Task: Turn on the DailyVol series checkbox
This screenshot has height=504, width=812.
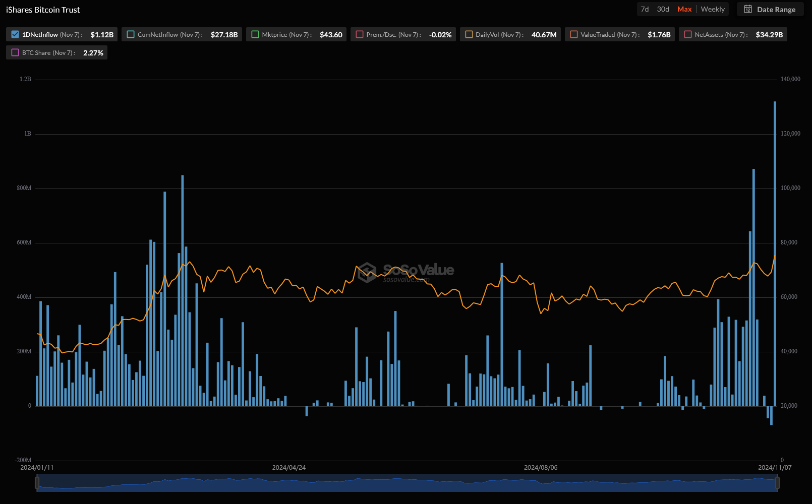Action: click(469, 35)
